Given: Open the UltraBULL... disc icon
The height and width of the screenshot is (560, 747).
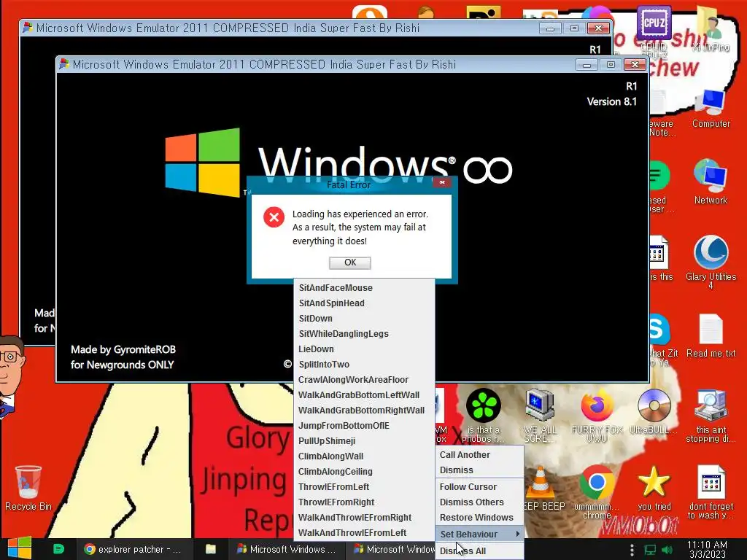Looking at the screenshot, I should click(x=654, y=413).
